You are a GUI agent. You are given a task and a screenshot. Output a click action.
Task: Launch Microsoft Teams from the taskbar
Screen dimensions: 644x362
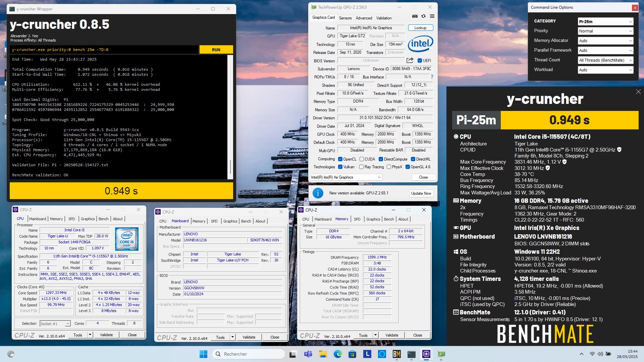(x=308, y=354)
